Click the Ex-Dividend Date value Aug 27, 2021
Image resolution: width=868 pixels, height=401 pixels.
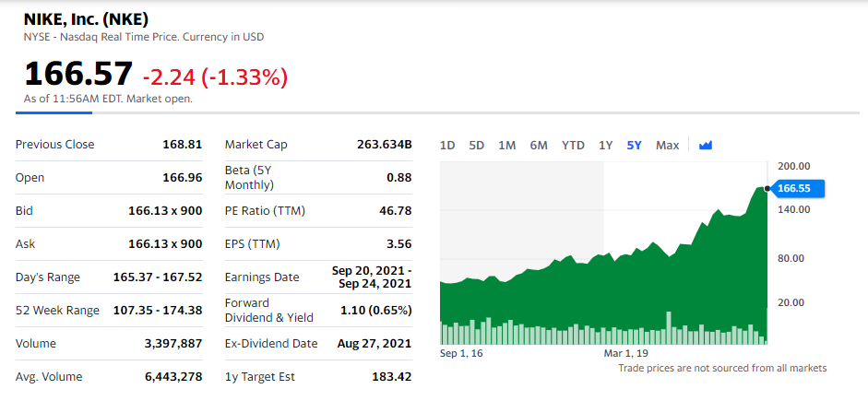(x=375, y=344)
